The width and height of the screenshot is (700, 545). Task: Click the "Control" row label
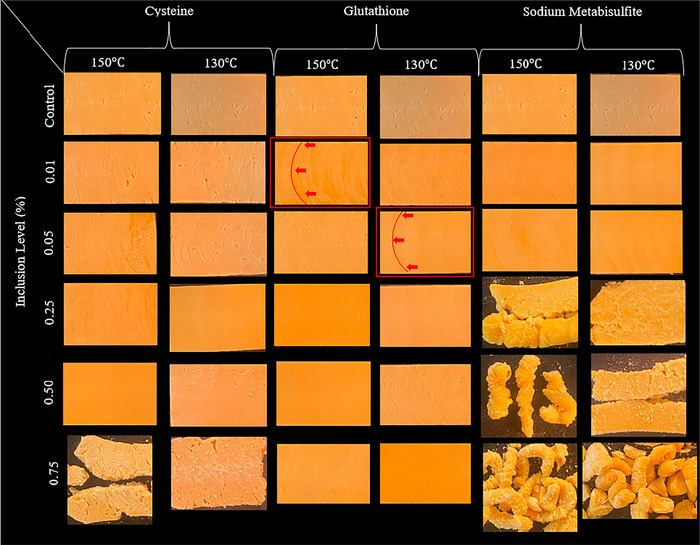(x=50, y=106)
